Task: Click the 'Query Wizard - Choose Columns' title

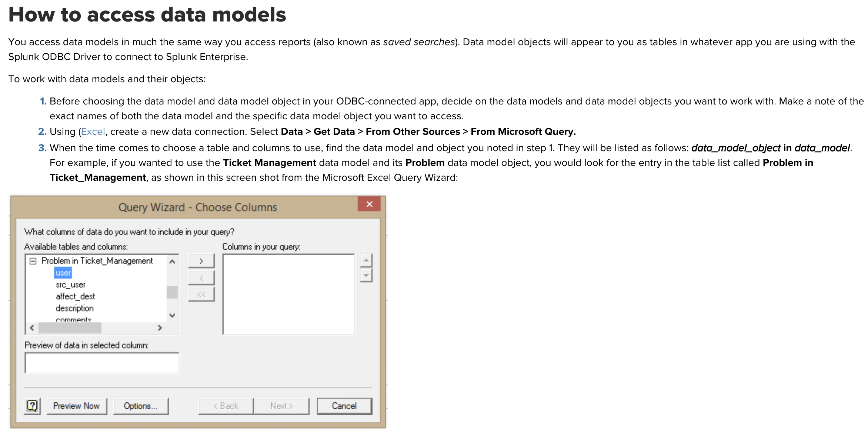Action: [x=198, y=207]
